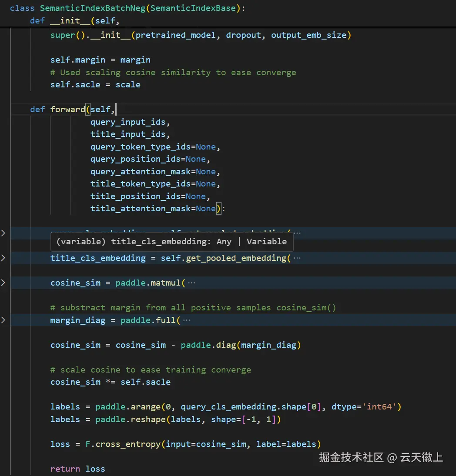Click the 'def forward(self,' line
The width and height of the screenshot is (456, 476).
pyautogui.click(x=73, y=109)
